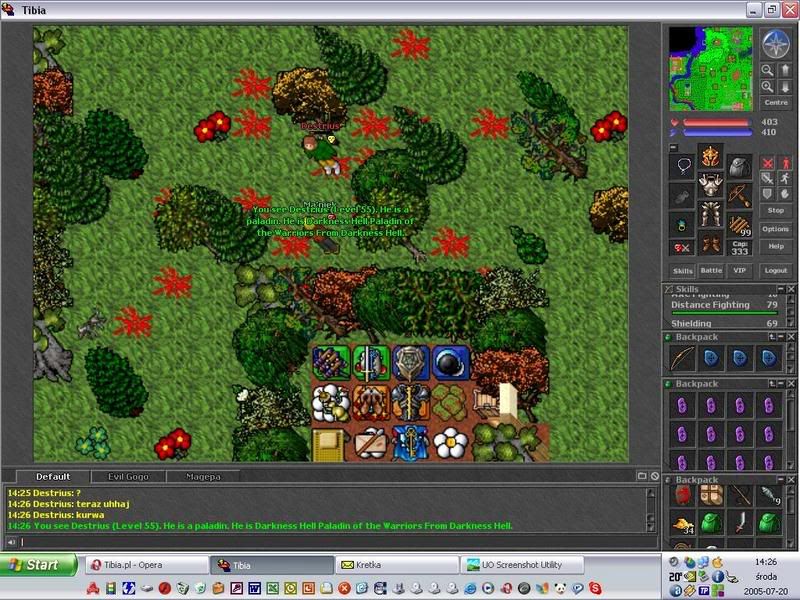
Task: Close the bottom Backpack panel
Action: click(x=790, y=480)
